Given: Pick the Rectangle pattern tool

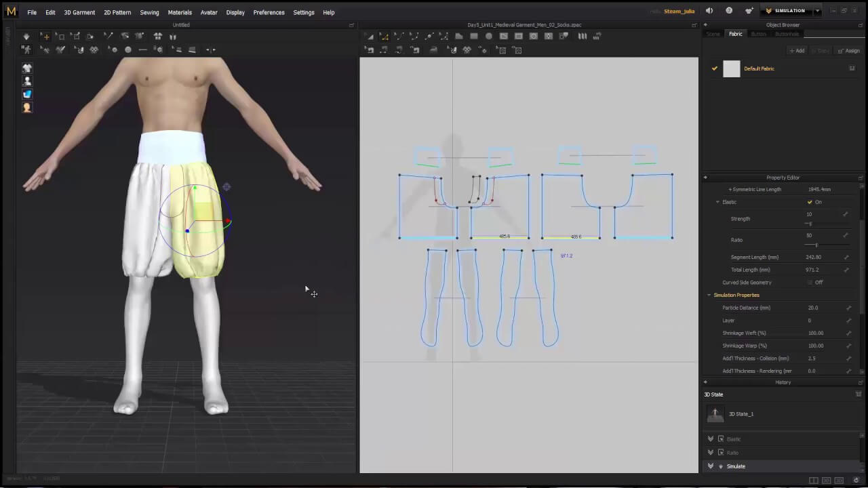Looking at the screenshot, I should [474, 37].
